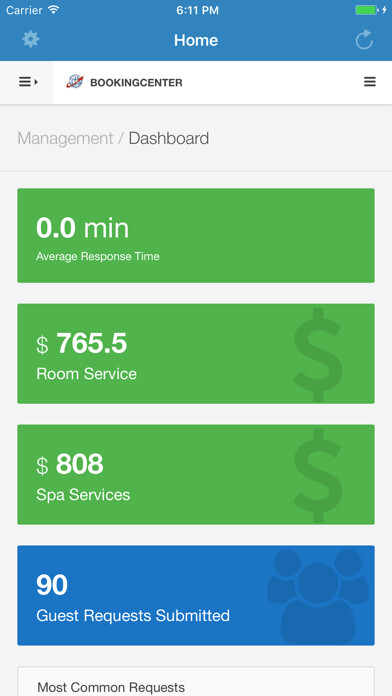
Task: Tap the Room Service dollar icon
Action: (x=318, y=354)
